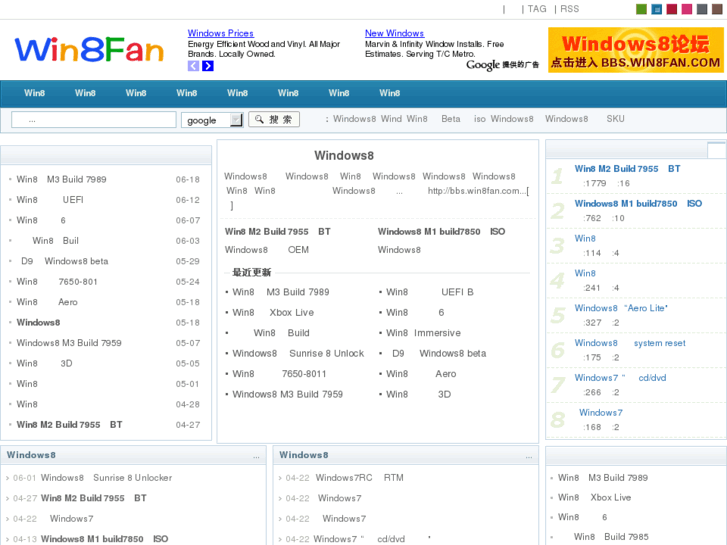Open Win8 Aero article dated 05-18
This screenshot has height=545, width=727.
(x=47, y=302)
